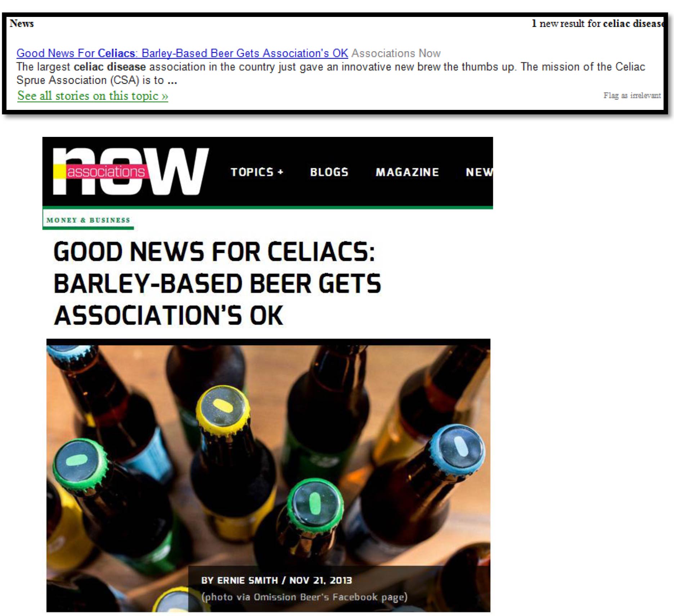
Task: Open the 'Good News For Celiacs' headline link
Action: tap(182, 53)
